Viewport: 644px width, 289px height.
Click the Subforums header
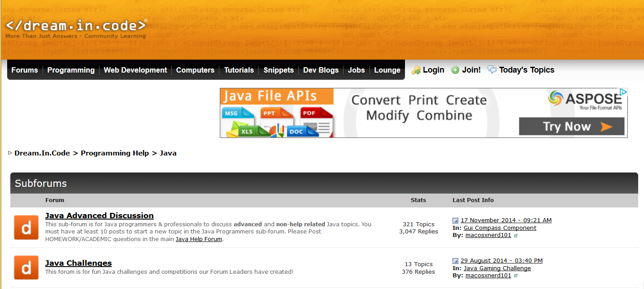[x=41, y=183]
